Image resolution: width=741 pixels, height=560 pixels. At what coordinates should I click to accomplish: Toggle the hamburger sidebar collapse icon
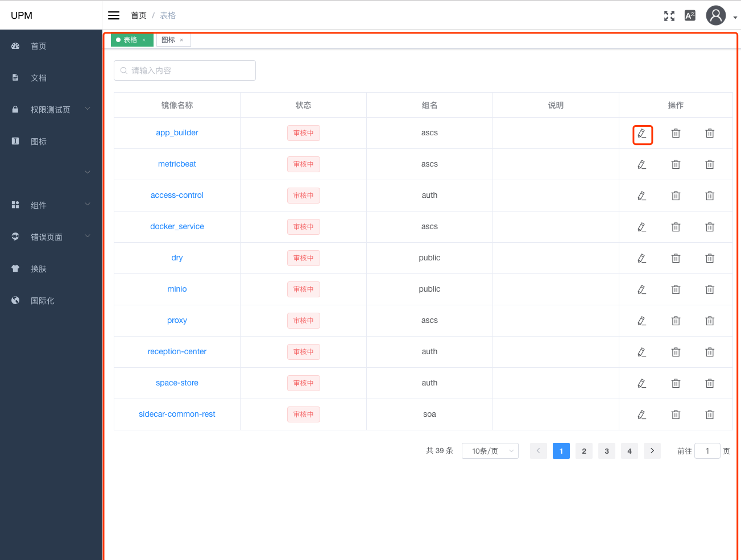(x=114, y=15)
